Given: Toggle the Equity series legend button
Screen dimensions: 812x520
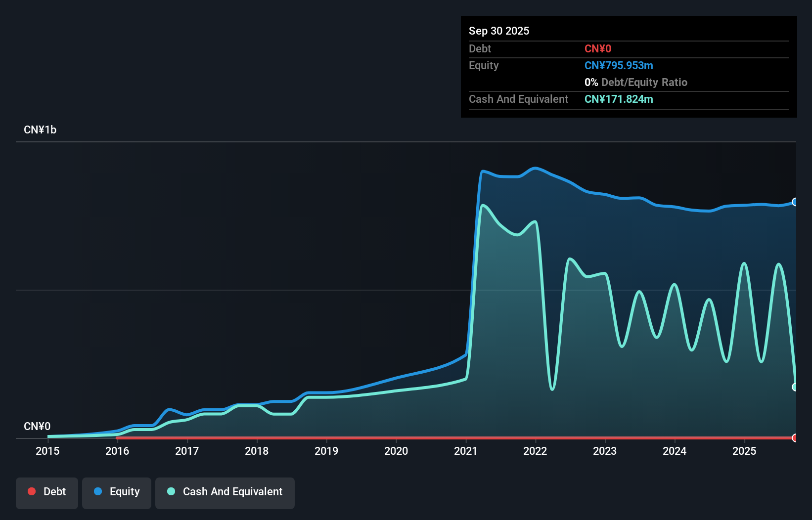Looking at the screenshot, I should pyautogui.click(x=117, y=493).
